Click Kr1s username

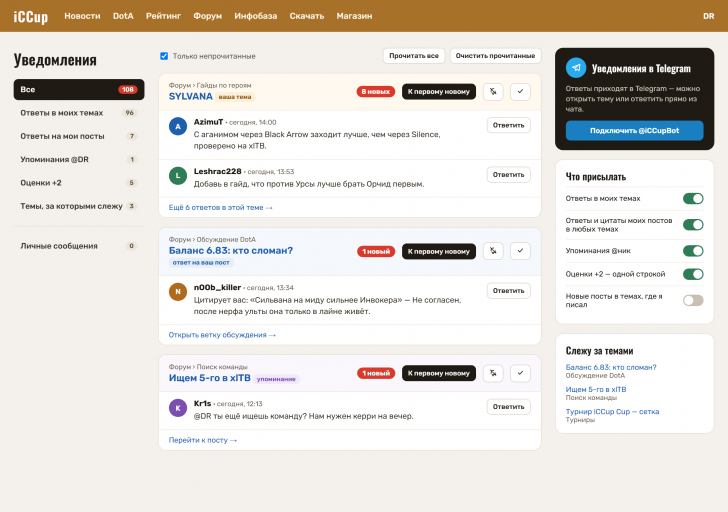[202, 403]
